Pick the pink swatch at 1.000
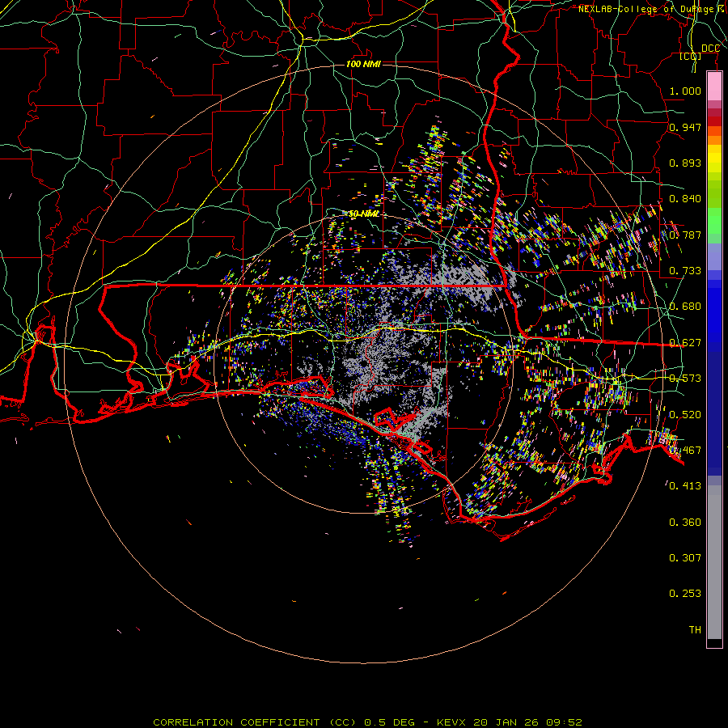 pyautogui.click(x=714, y=87)
